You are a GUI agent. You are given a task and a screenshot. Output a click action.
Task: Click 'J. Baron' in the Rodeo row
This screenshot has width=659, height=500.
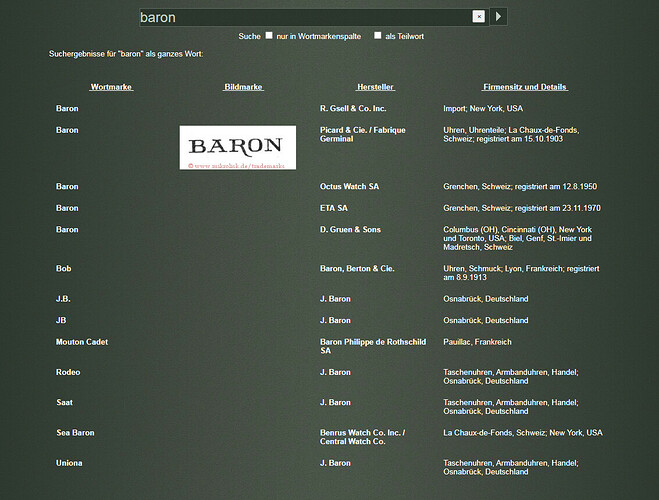pyautogui.click(x=335, y=372)
